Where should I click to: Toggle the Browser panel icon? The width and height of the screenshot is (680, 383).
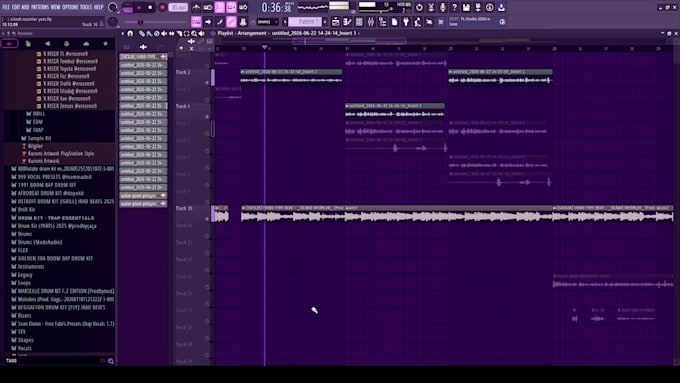pos(382,22)
